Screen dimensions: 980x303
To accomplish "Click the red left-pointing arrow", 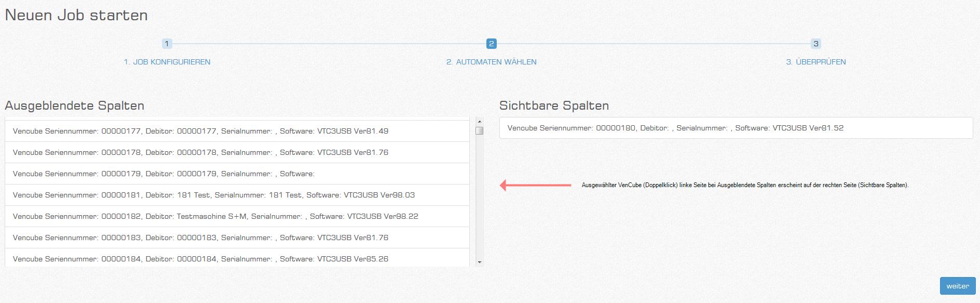I will click(535, 185).
